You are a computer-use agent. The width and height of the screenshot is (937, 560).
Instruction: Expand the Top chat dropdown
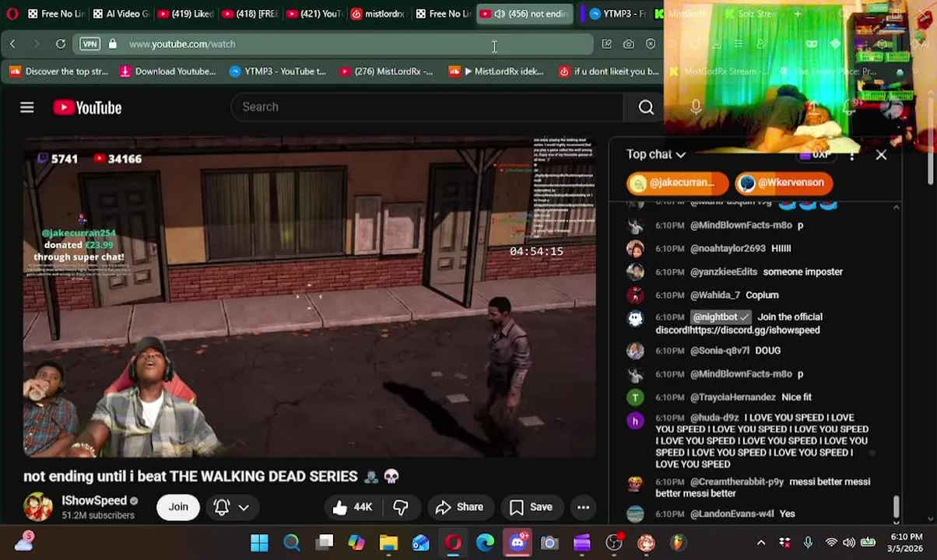pos(656,155)
